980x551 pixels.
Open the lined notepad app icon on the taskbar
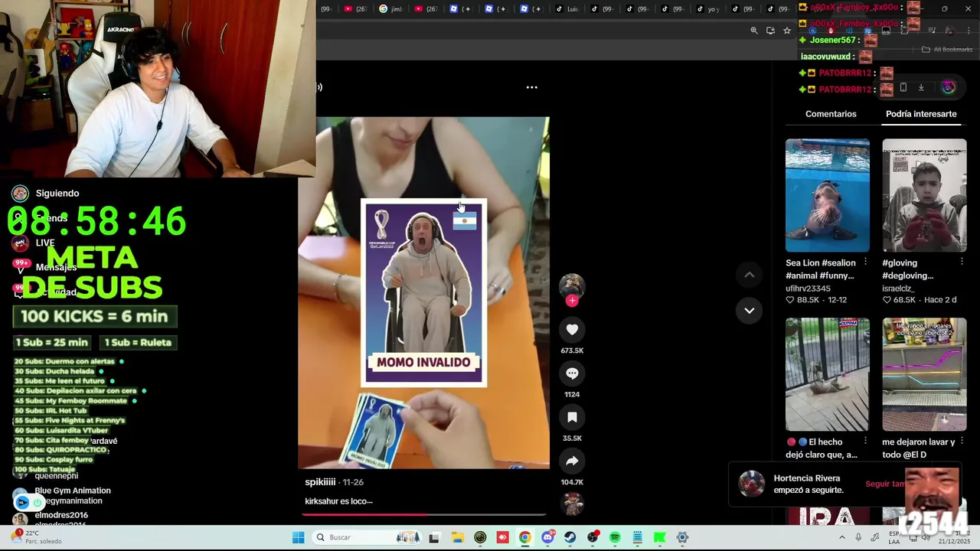tap(637, 537)
